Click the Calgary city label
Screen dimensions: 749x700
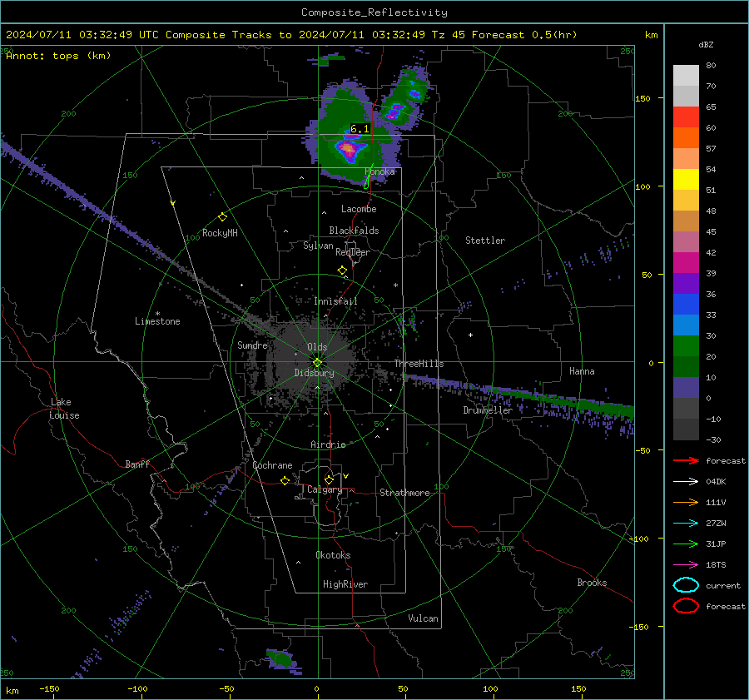(325, 489)
